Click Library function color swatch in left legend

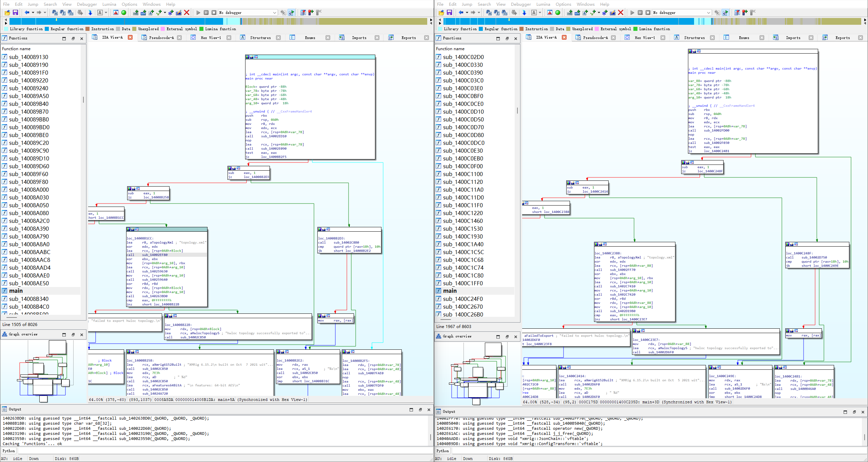pyautogui.click(x=6, y=29)
